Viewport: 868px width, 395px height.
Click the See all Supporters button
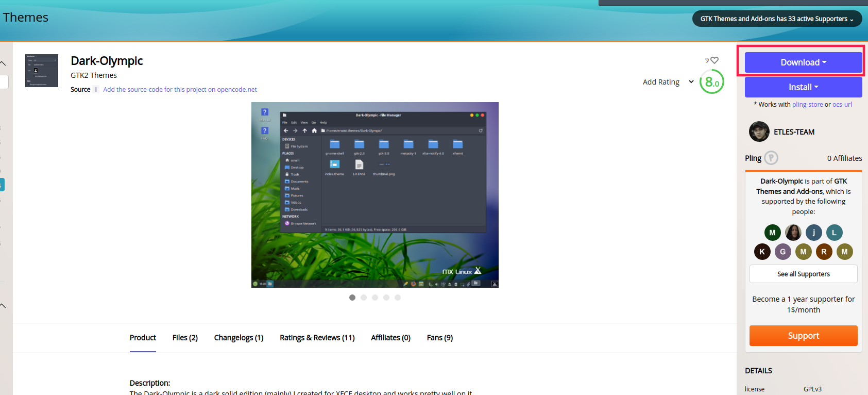tap(804, 274)
